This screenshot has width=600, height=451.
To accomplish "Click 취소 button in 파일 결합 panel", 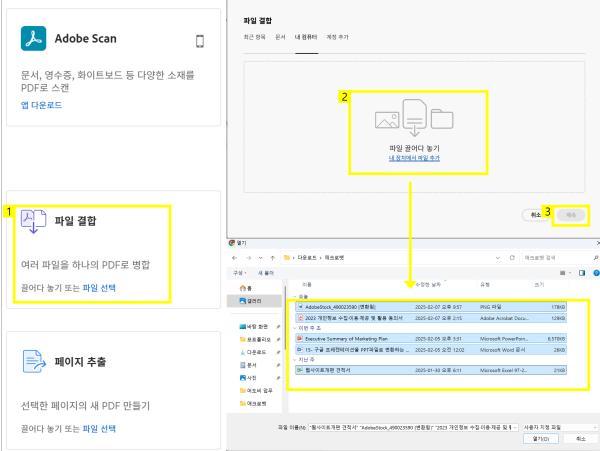I will 535,215.
